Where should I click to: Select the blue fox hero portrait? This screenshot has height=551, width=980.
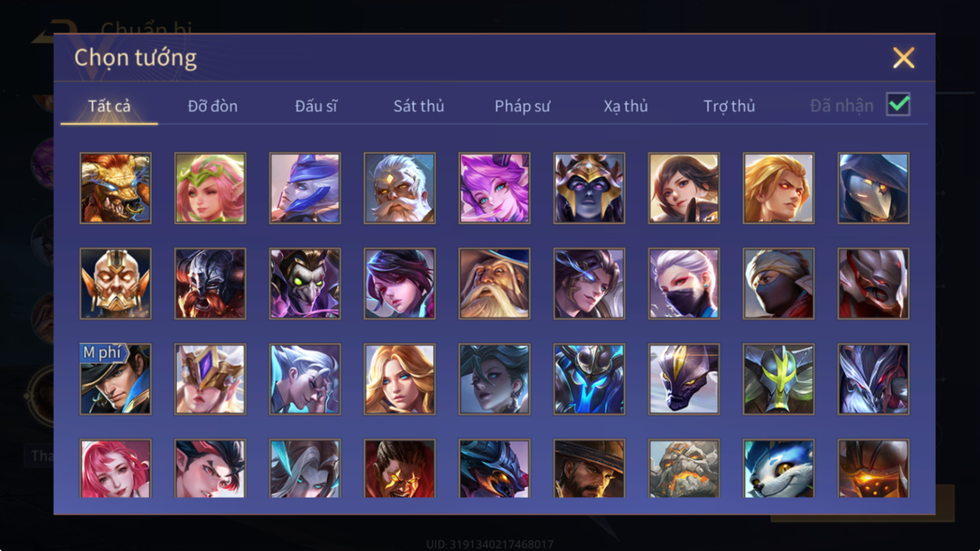coord(778,469)
